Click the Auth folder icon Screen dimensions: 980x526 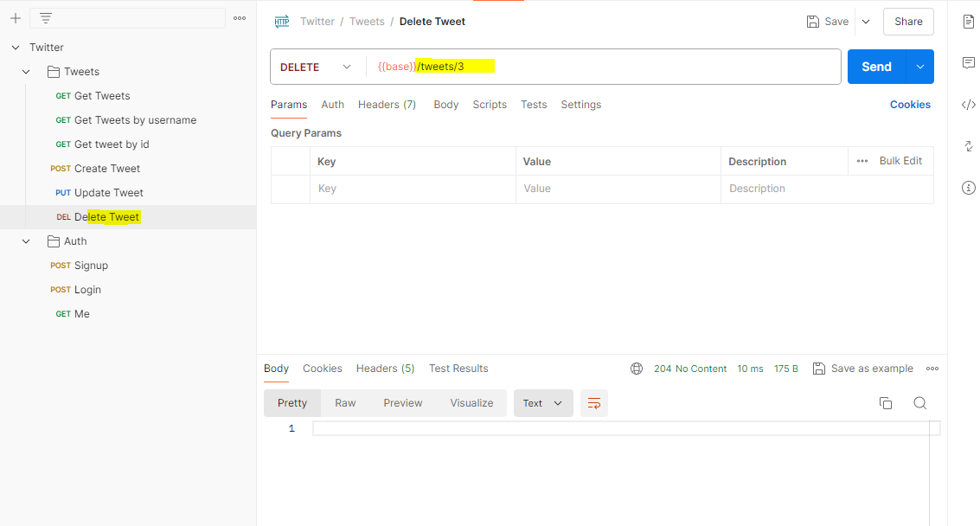[x=54, y=241]
